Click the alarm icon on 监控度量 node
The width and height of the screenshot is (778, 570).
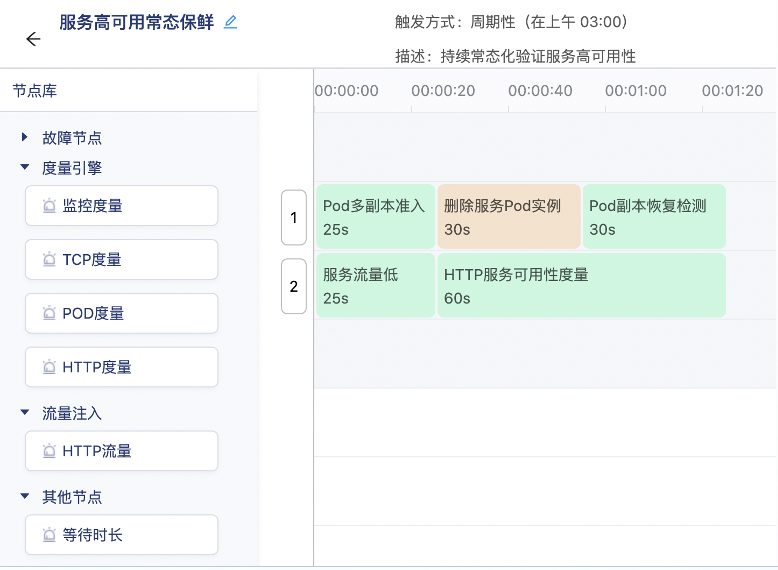[x=49, y=206]
